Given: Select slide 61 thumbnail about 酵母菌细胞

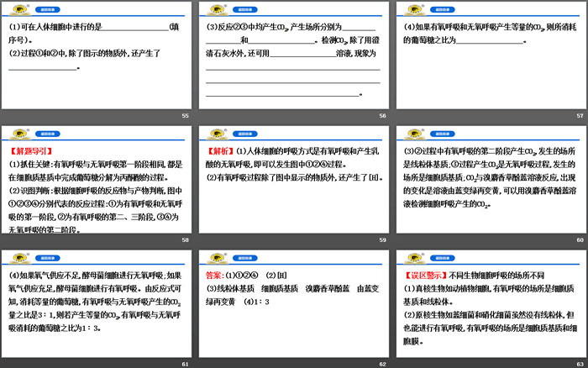Looking at the screenshot, I should (x=97, y=303).
